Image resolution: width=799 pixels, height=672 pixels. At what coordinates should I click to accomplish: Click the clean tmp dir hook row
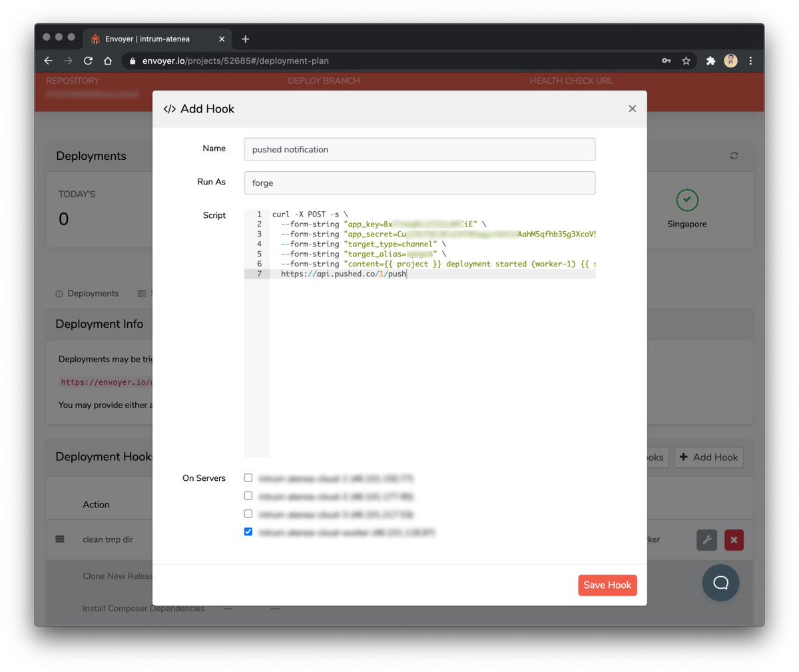click(400, 539)
